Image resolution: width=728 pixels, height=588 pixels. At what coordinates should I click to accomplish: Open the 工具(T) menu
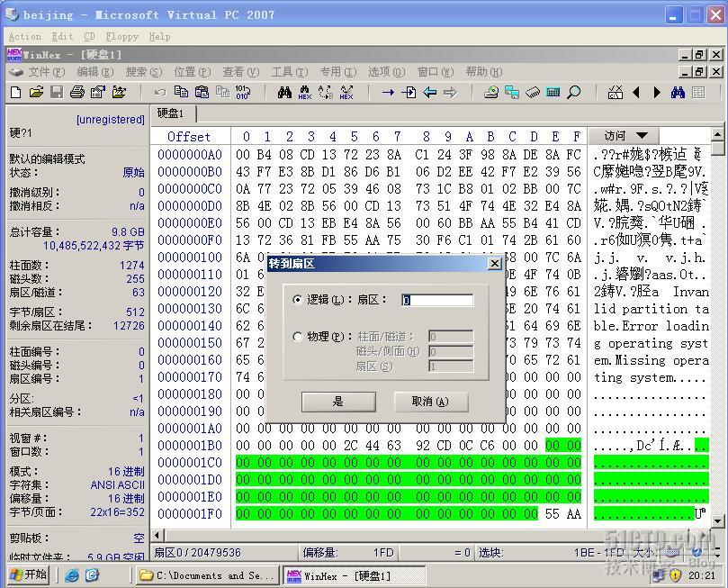(289, 71)
